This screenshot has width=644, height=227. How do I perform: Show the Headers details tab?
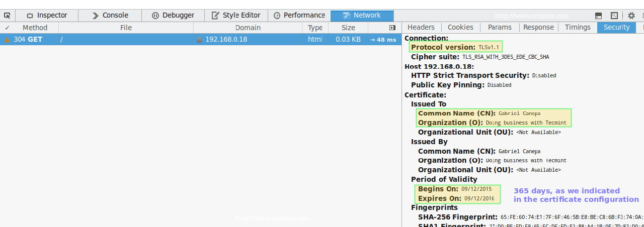[421, 28]
